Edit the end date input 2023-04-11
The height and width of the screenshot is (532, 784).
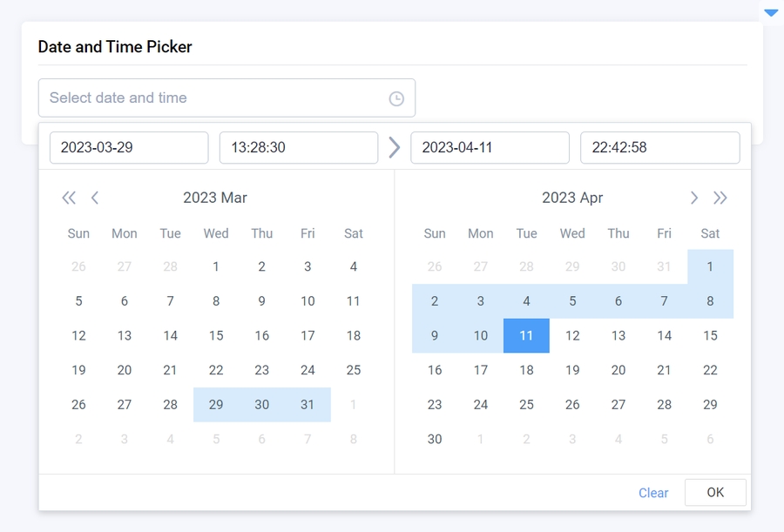490,147
